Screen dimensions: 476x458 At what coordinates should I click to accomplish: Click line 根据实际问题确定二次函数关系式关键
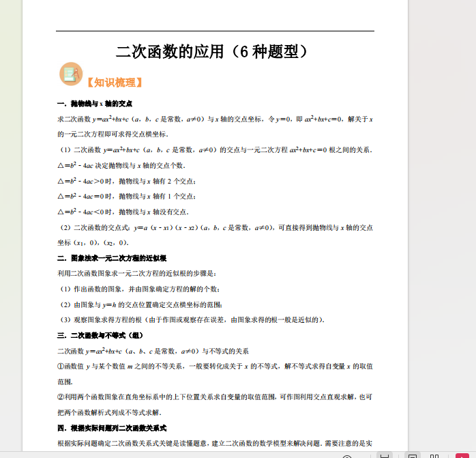[215, 444]
